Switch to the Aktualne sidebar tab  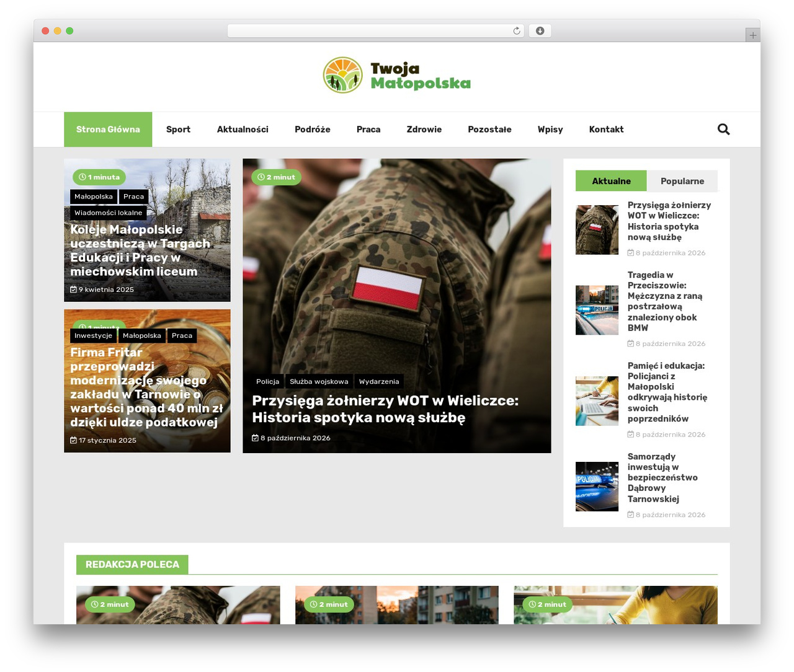(x=611, y=181)
